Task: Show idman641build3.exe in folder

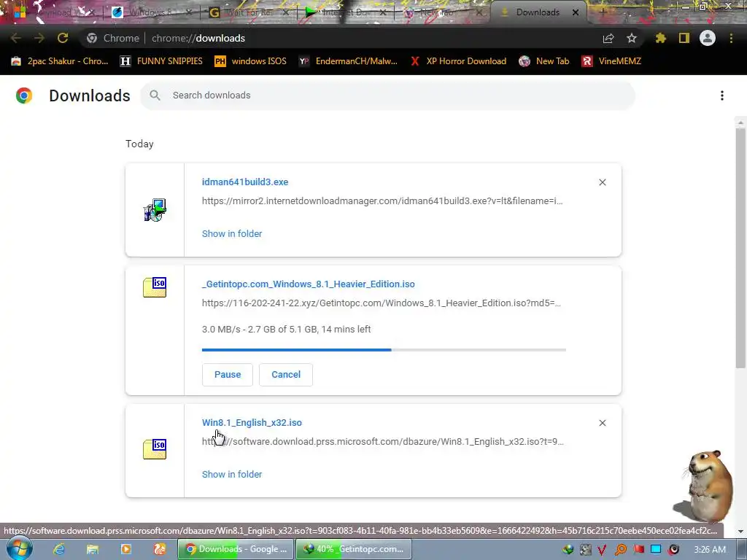Action: pos(232,234)
